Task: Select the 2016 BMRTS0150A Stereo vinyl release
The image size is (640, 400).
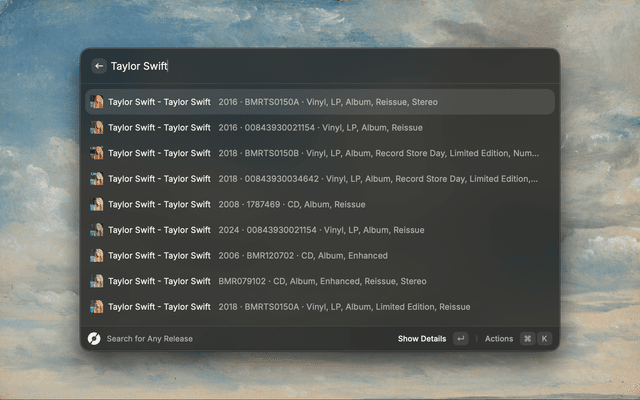Action: pyautogui.click(x=320, y=102)
